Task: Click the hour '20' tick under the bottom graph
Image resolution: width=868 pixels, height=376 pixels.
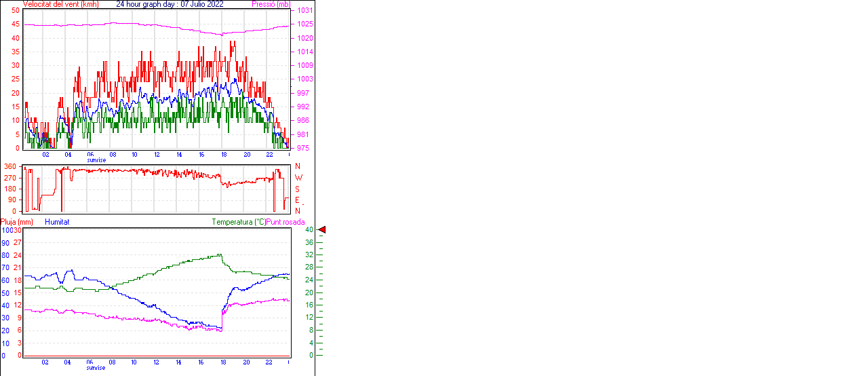Action: 247,362
